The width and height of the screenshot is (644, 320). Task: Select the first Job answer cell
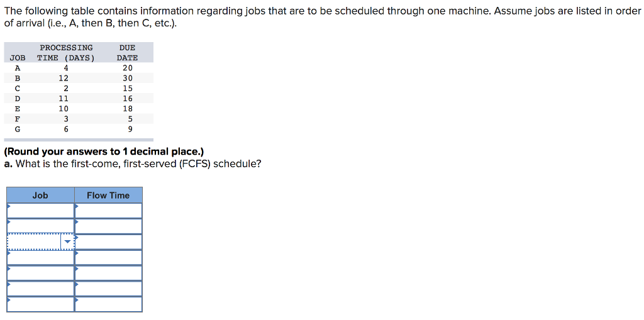pos(41,211)
